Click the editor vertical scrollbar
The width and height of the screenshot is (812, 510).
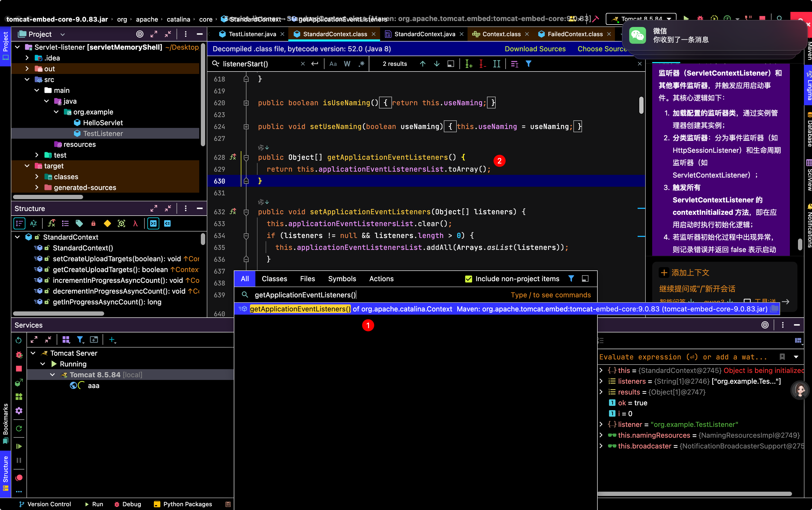641,105
